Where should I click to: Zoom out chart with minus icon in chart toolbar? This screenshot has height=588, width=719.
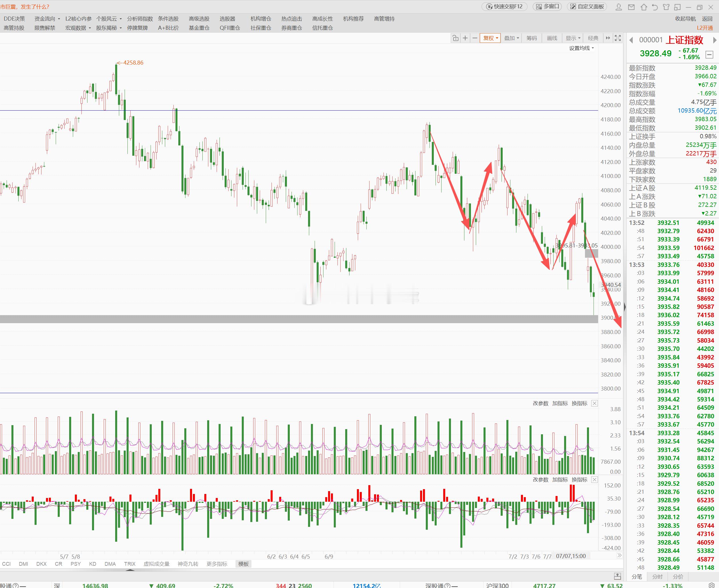tap(475, 38)
